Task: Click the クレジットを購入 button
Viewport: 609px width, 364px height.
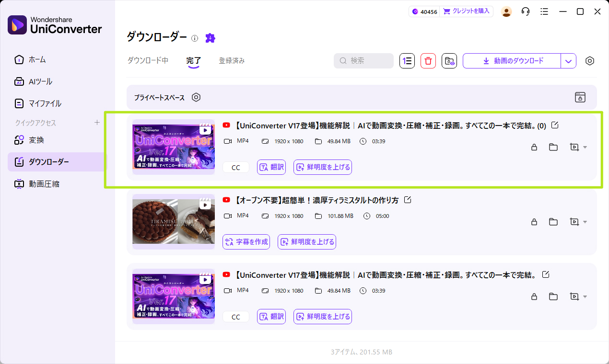Action: [466, 11]
